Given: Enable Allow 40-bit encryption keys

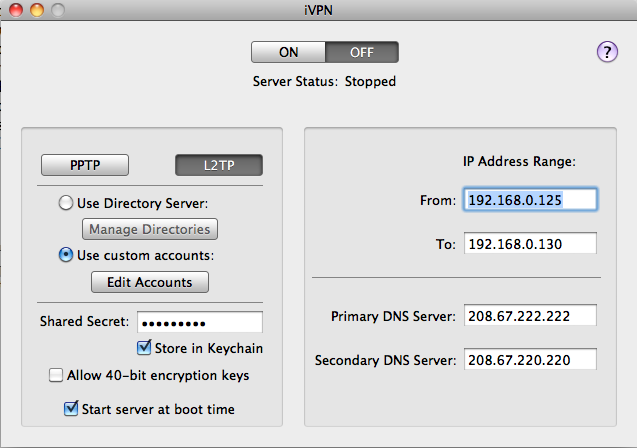Looking at the screenshot, I should pos(56,375).
